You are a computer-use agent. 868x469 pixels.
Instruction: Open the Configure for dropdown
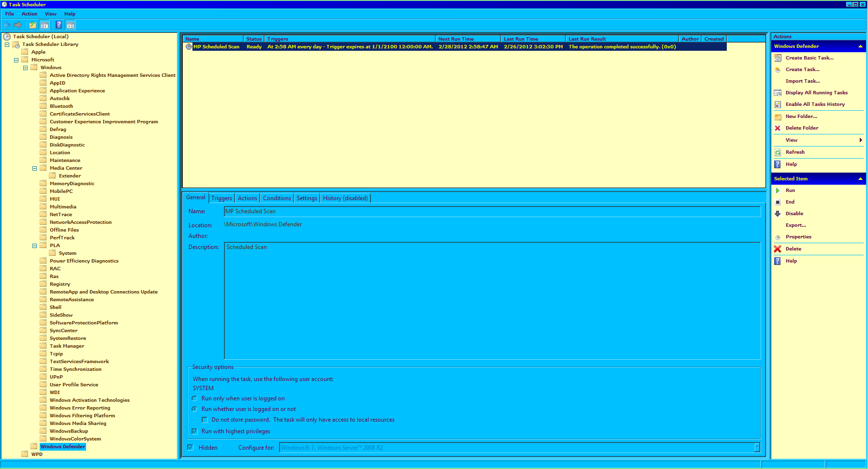(757, 448)
